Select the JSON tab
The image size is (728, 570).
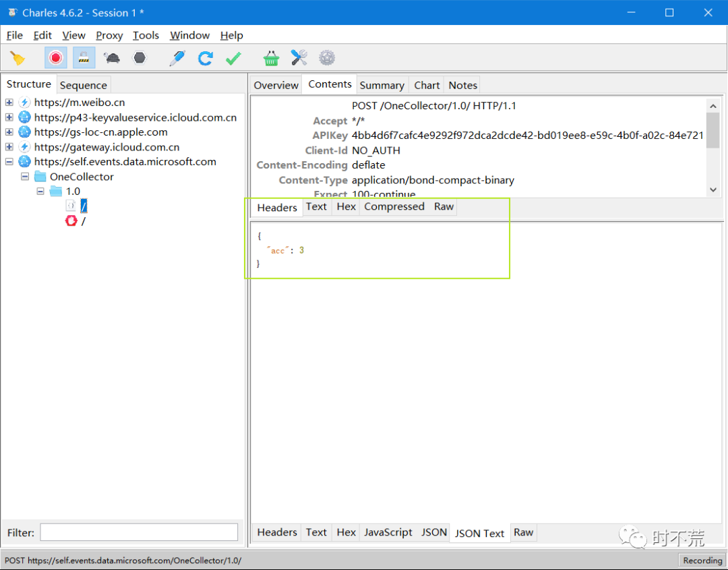tap(433, 532)
